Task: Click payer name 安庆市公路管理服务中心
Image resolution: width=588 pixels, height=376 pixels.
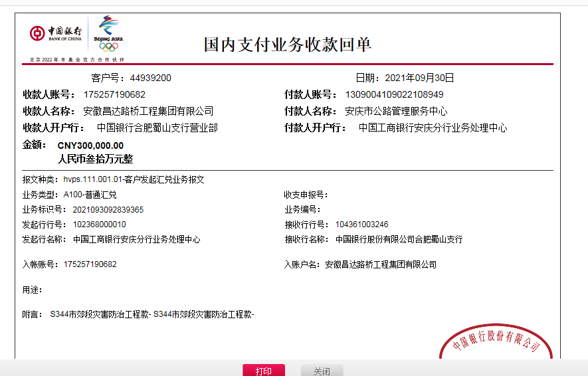Action: pos(396,111)
